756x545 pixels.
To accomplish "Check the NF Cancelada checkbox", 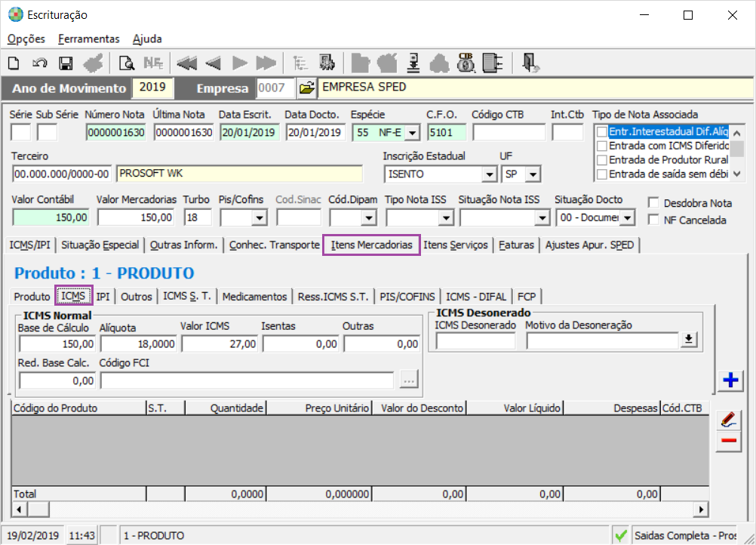I will point(653,220).
